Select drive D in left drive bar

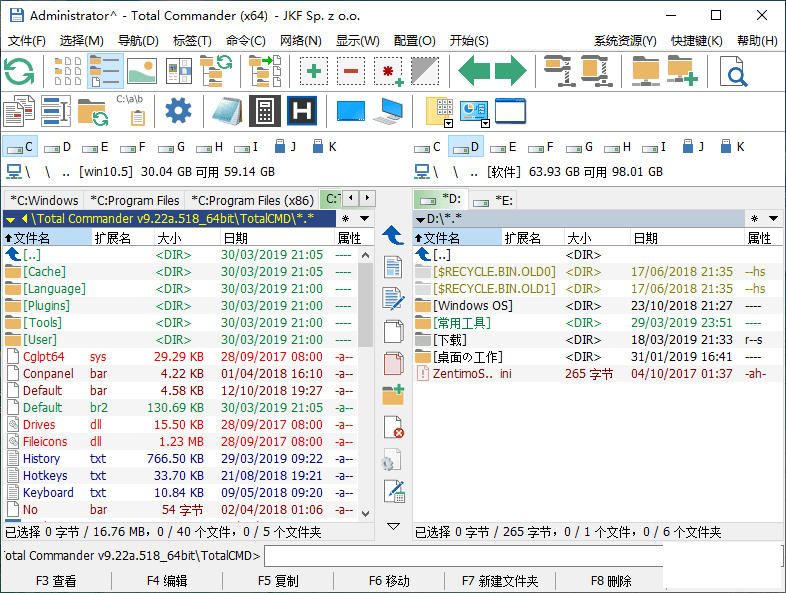(58, 147)
